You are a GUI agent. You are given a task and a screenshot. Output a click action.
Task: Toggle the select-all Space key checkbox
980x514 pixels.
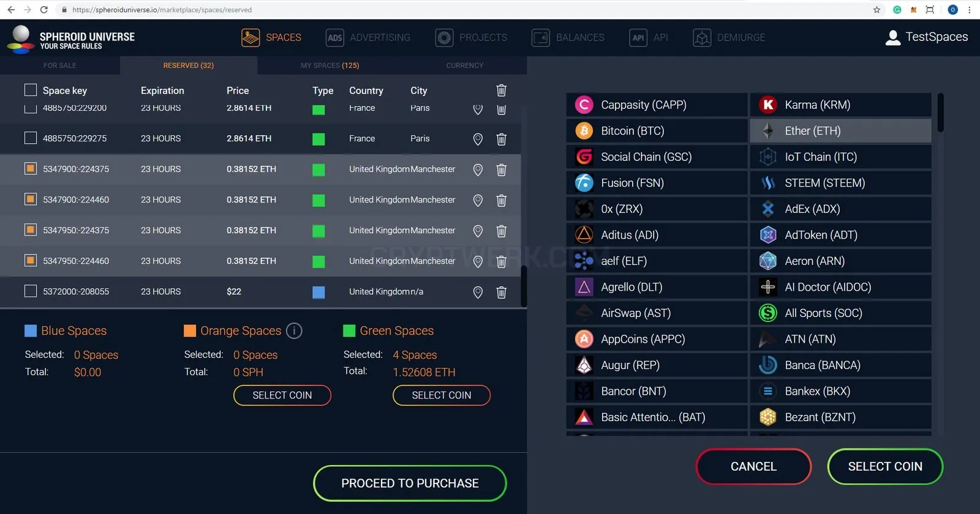coord(31,90)
